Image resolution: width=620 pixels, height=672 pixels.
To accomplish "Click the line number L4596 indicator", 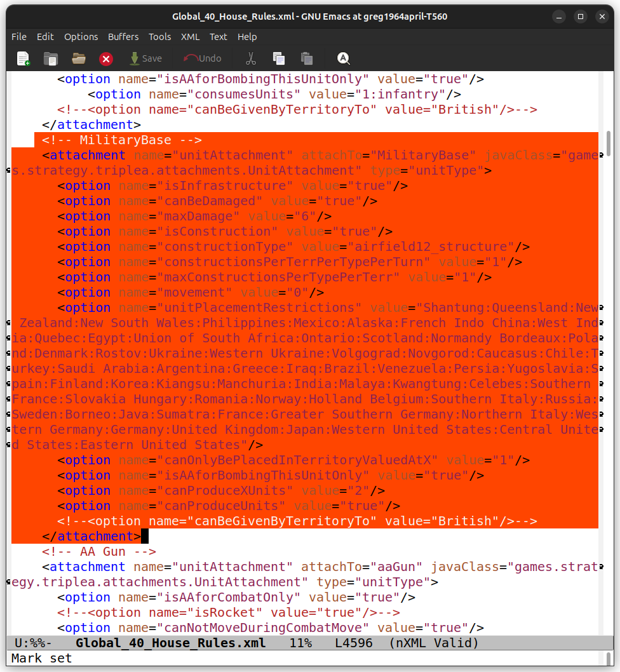I will 353,643.
